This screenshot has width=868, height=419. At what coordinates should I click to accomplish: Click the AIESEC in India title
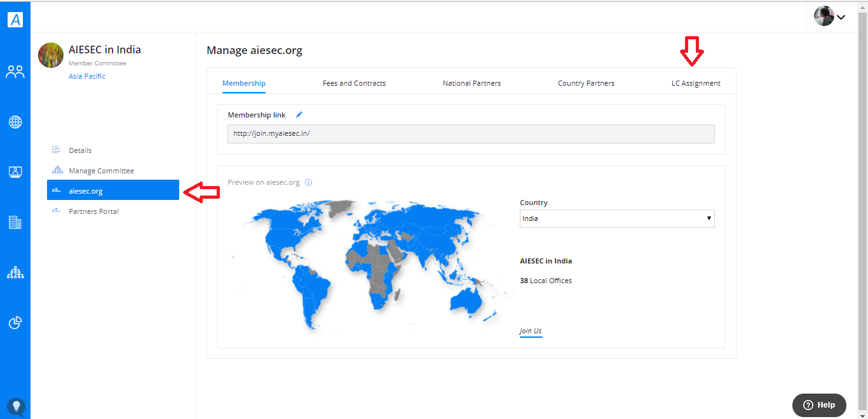(x=105, y=50)
